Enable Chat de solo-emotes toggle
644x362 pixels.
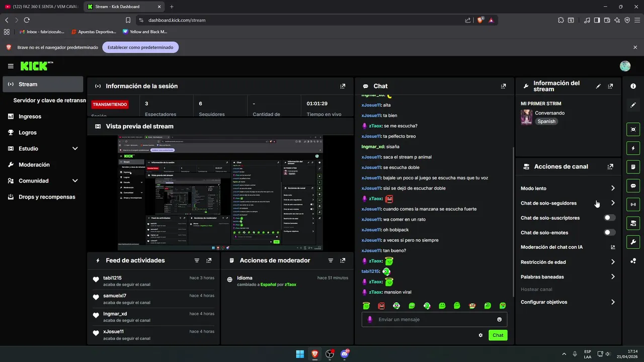(609, 232)
